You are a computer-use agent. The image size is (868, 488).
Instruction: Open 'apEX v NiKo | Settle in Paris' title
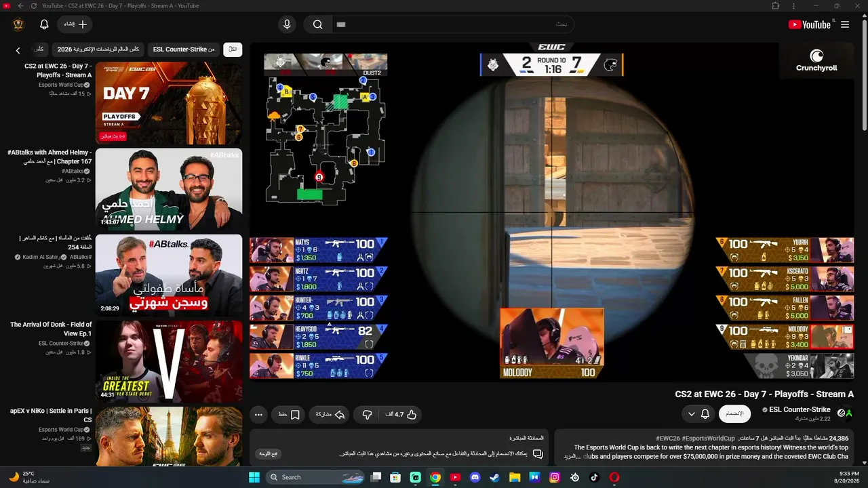click(51, 415)
